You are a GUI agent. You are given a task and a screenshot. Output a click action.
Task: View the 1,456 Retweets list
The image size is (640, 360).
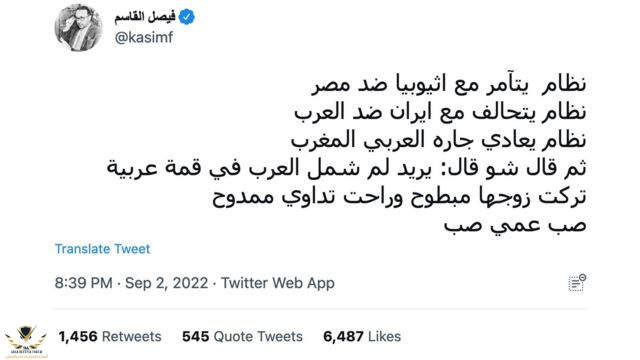click(x=110, y=336)
